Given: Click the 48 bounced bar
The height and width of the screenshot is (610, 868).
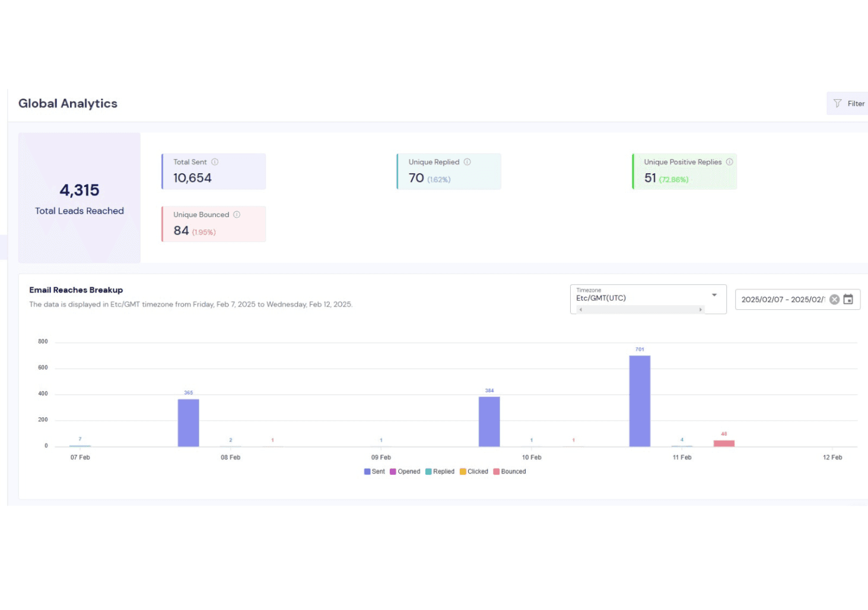Looking at the screenshot, I should (724, 443).
